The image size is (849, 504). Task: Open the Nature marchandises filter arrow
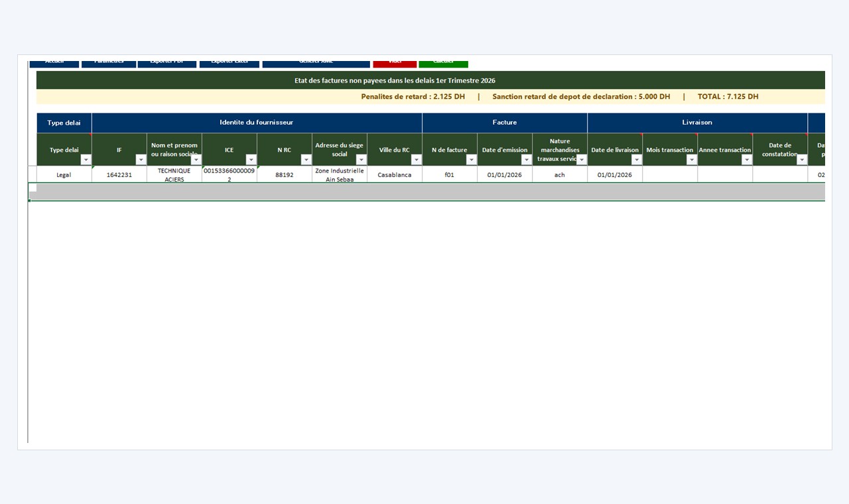[581, 160]
